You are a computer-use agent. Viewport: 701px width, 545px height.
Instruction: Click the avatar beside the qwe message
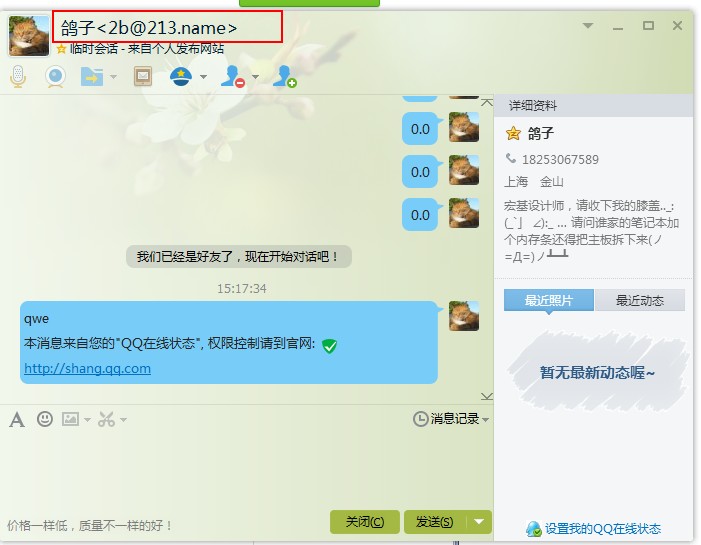[x=464, y=316]
